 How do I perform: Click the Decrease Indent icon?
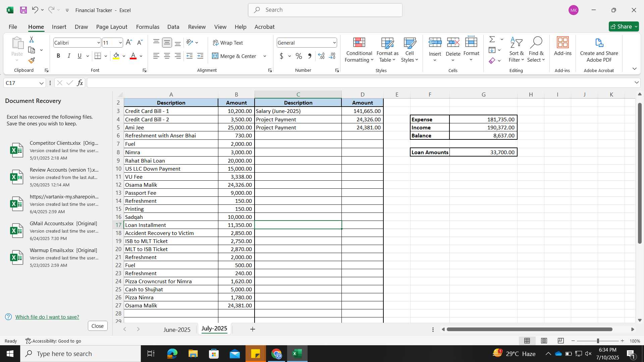[190, 56]
